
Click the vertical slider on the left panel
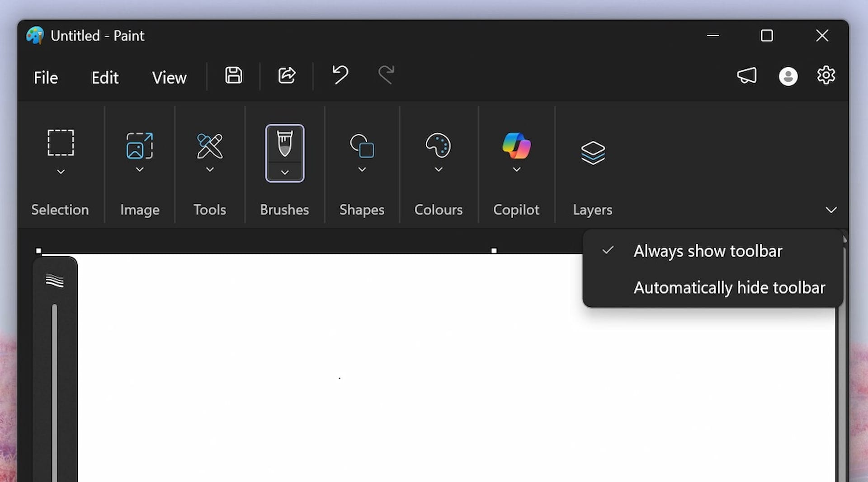(56, 384)
